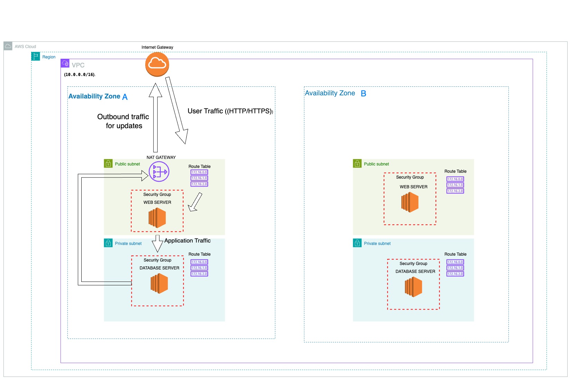Select the Database Server icon in Availability Zone A
Image resolution: width=588 pixels, height=380 pixels.
tap(158, 283)
